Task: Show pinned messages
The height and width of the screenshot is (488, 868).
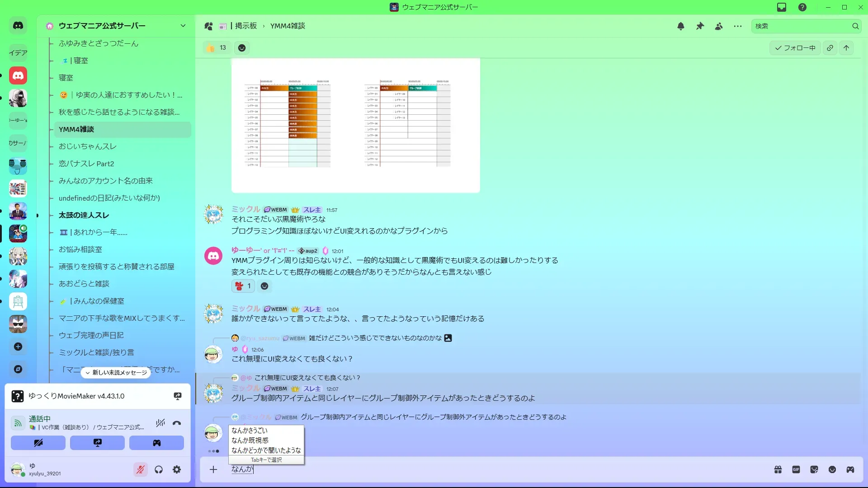Action: click(x=700, y=26)
